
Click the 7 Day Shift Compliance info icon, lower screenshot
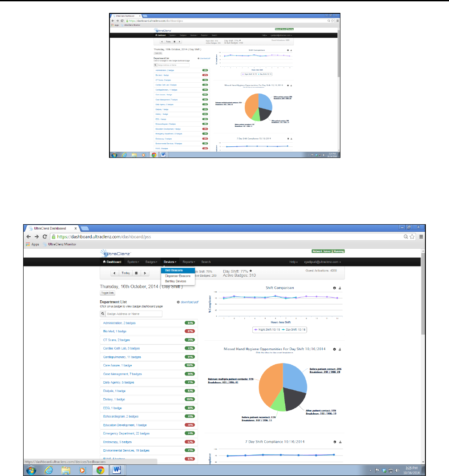[x=335, y=442]
